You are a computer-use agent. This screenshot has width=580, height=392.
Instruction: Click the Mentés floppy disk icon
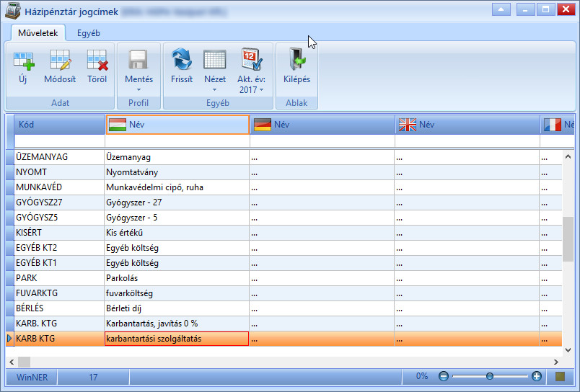point(139,60)
